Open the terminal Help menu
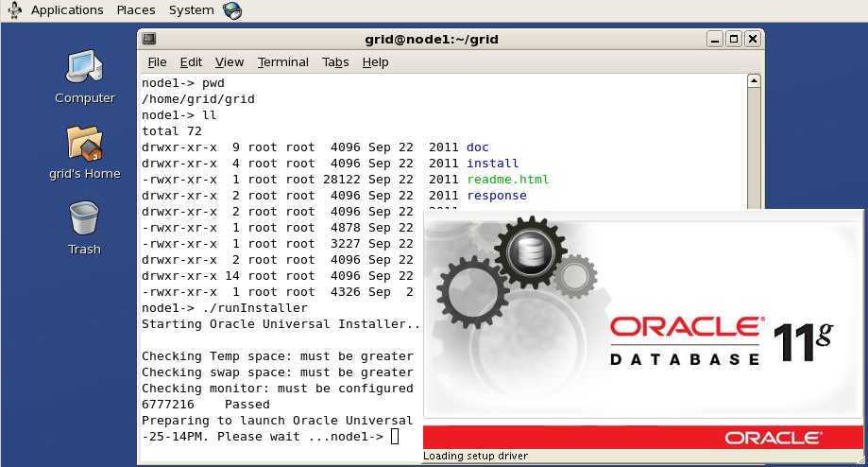This screenshot has height=467, width=868. coord(375,62)
